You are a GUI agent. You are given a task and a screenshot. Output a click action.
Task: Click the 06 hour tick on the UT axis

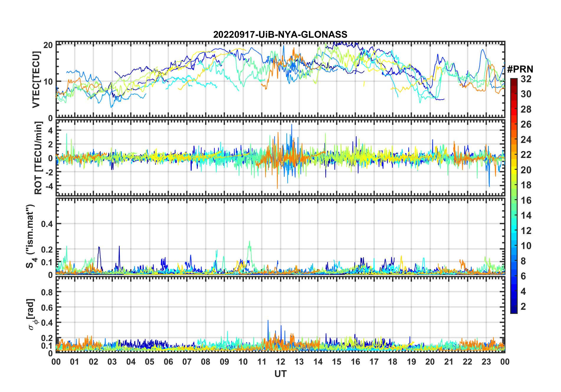[x=168, y=362]
